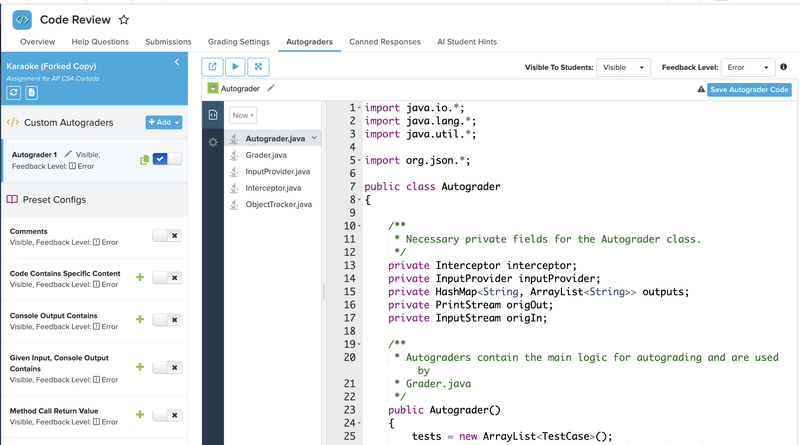Screen dimensions: 800x445
Task: Open the Add dropdown for Custom Autograders
Action: tap(164, 122)
